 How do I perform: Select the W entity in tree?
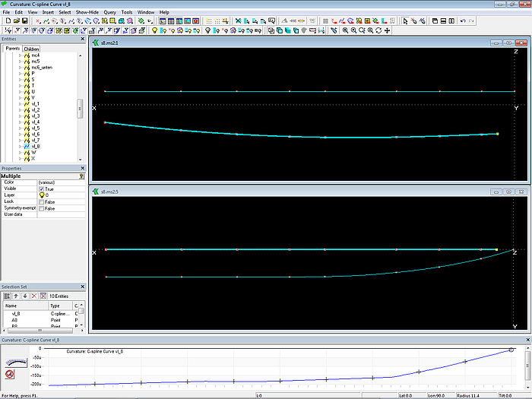pyautogui.click(x=33, y=152)
